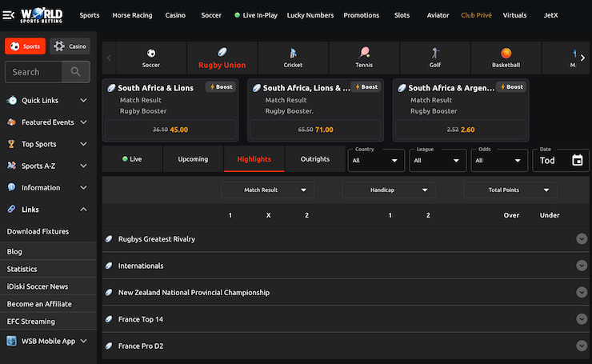
Task: Click the Live In-Play green dot indicator
Action: click(237, 15)
